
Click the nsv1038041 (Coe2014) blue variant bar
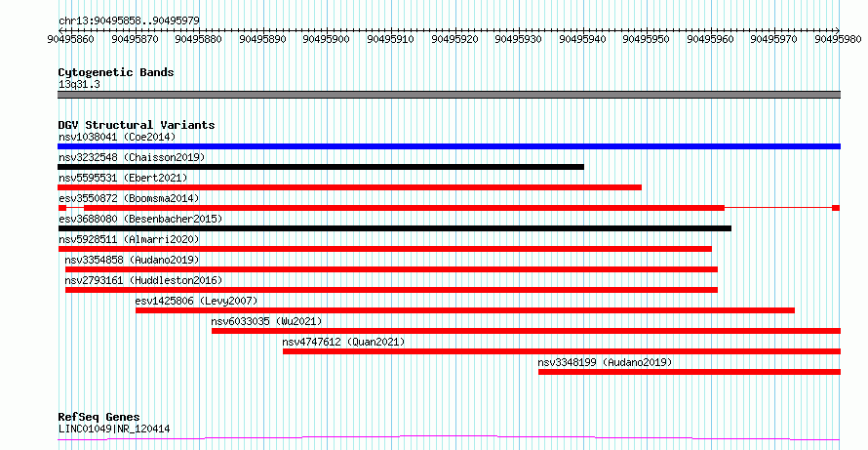tap(449, 146)
